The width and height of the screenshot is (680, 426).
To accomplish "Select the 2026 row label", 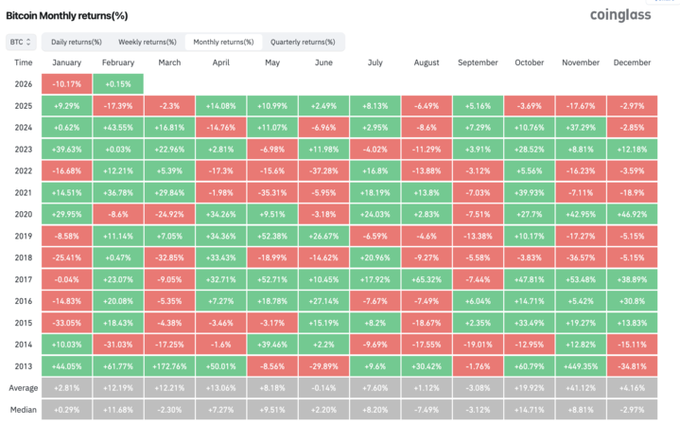I will 21,83.
